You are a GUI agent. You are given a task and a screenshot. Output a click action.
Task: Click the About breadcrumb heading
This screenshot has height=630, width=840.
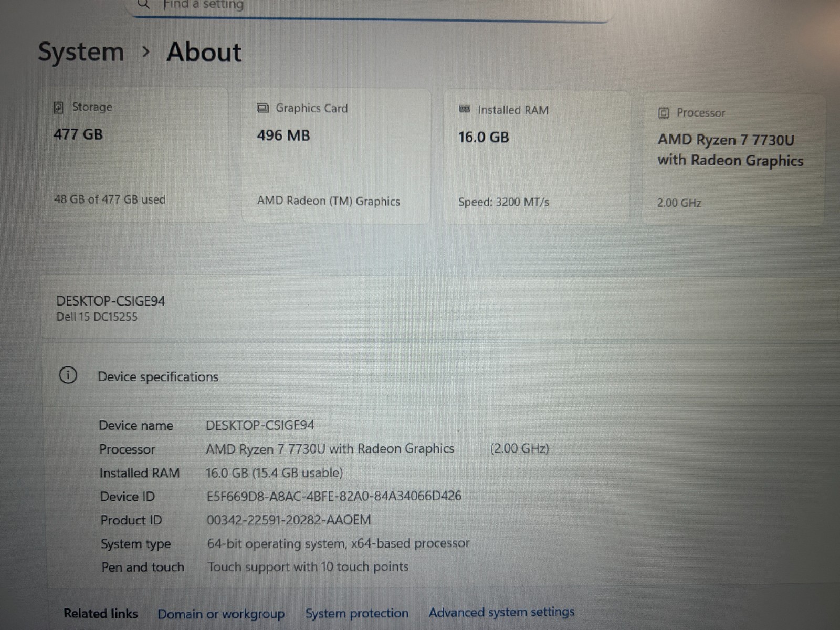pos(204,52)
